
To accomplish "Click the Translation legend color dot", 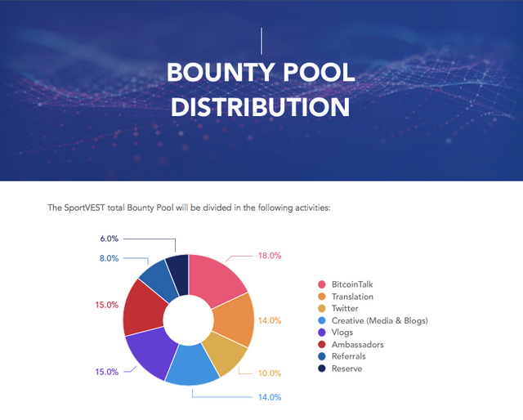I will click(321, 297).
